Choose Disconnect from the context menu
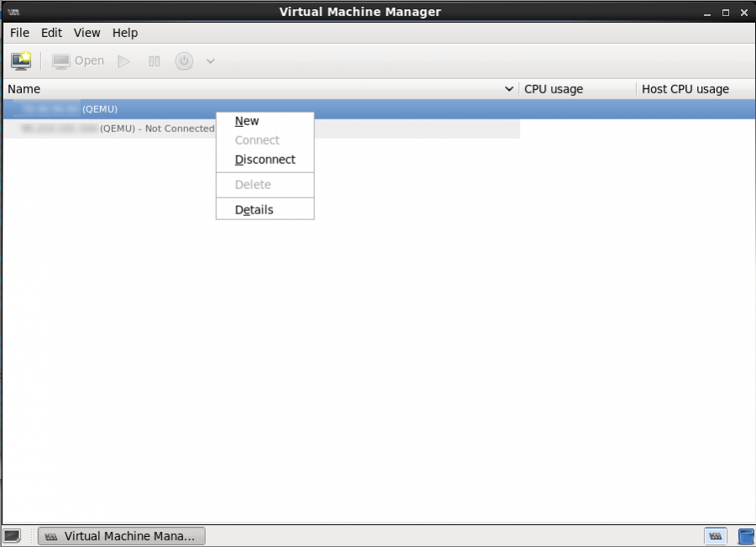 click(x=265, y=160)
